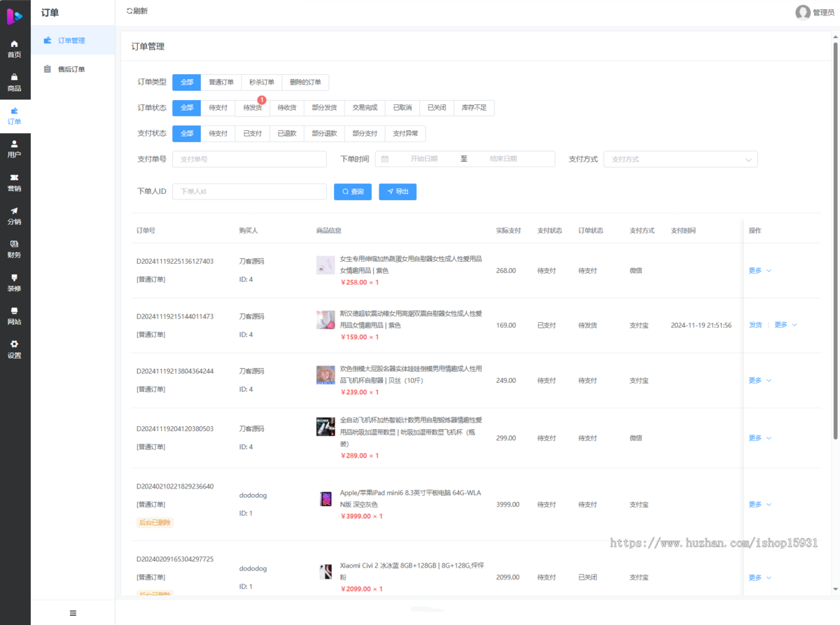Image resolution: width=840 pixels, height=625 pixels.
Task: Expand 更多 for order D20241119204120380503
Action: coord(759,437)
